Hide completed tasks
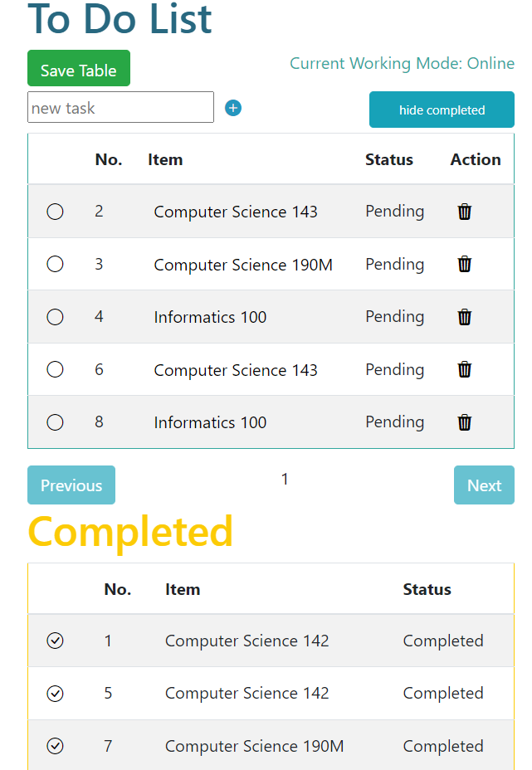 pyautogui.click(x=441, y=109)
